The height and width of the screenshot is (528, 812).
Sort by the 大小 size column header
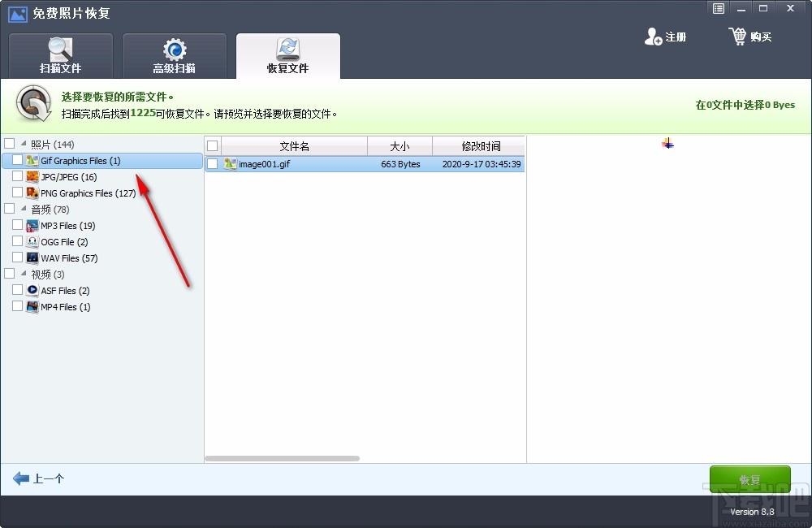(400, 146)
